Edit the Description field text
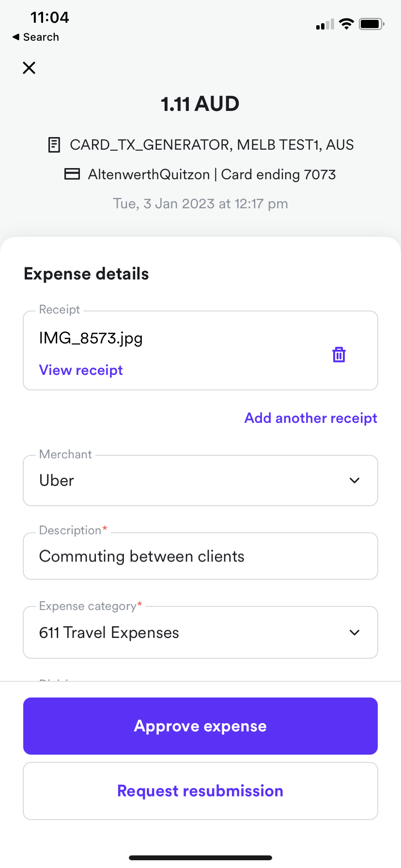Image resolution: width=401 pixels, height=868 pixels. [200, 556]
